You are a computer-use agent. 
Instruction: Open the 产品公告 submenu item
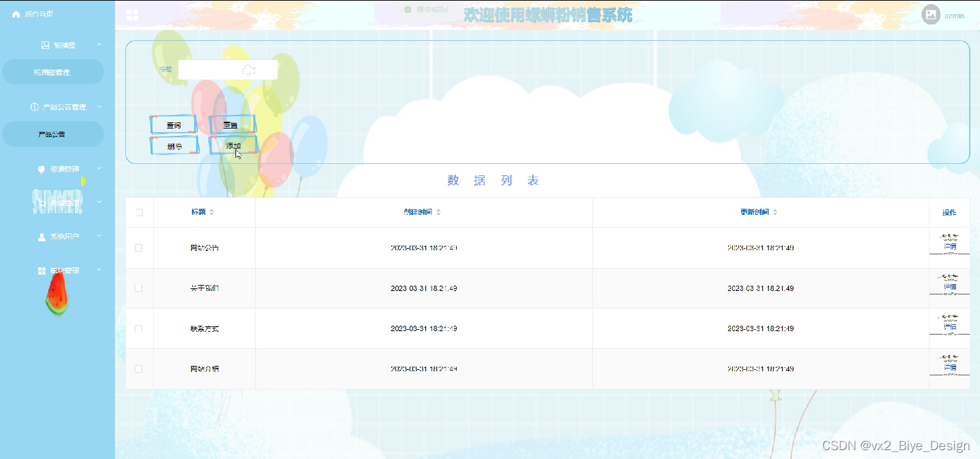click(53, 134)
